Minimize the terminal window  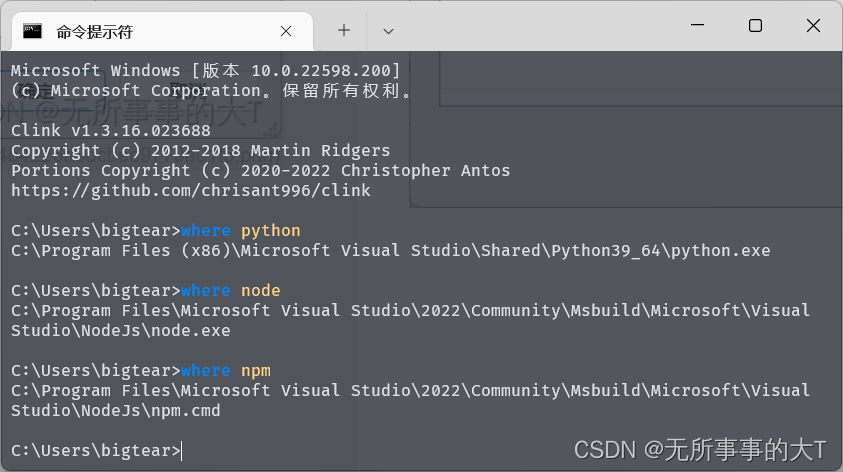(697, 25)
